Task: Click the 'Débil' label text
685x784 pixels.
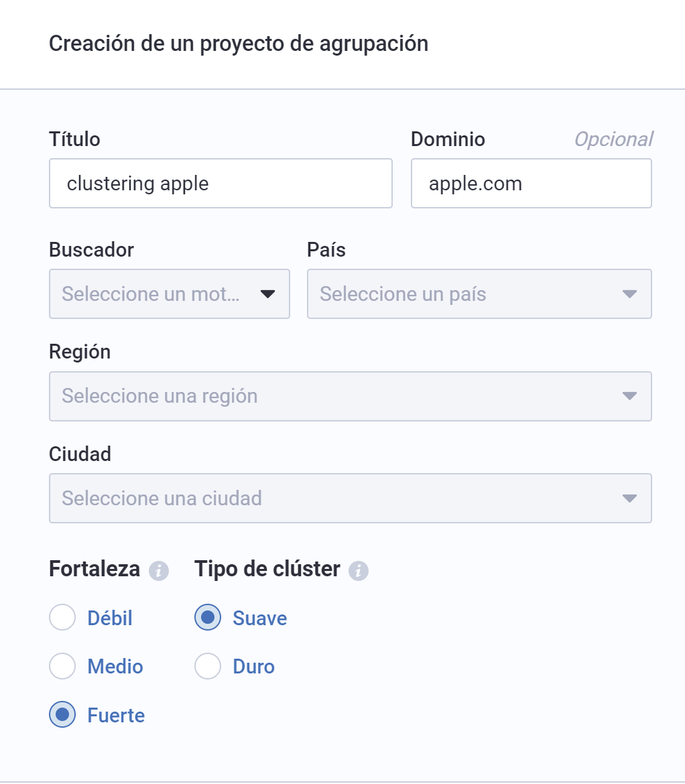Action: (110, 618)
